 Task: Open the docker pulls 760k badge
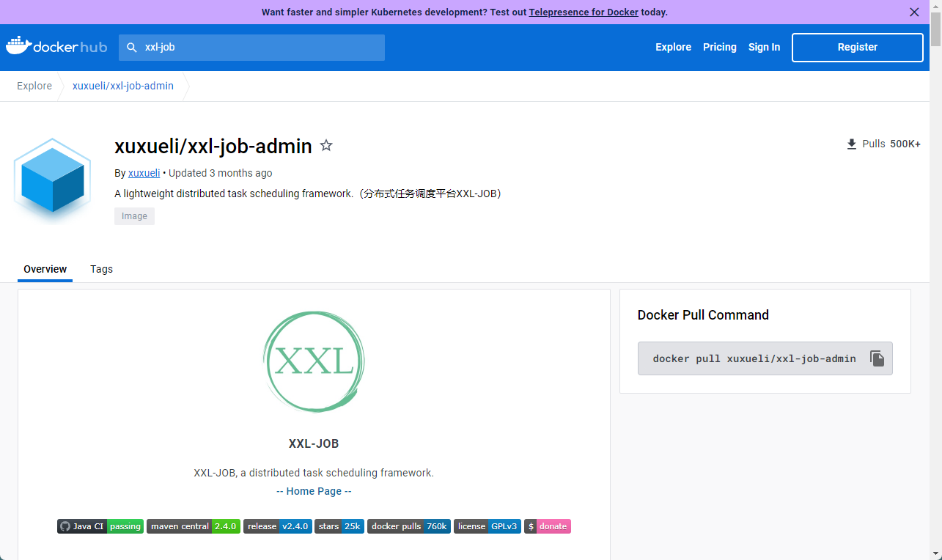408,526
